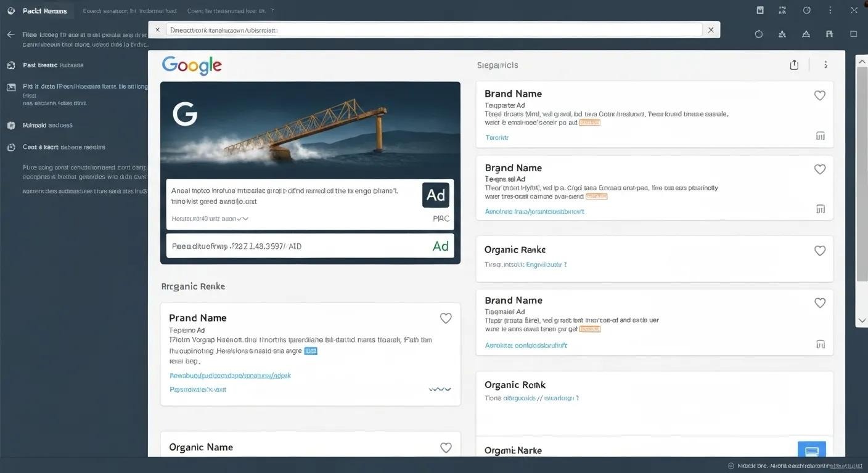The width and height of the screenshot is (868, 473).
Task: Open the blue link in Prand Name card
Action: pos(230,375)
